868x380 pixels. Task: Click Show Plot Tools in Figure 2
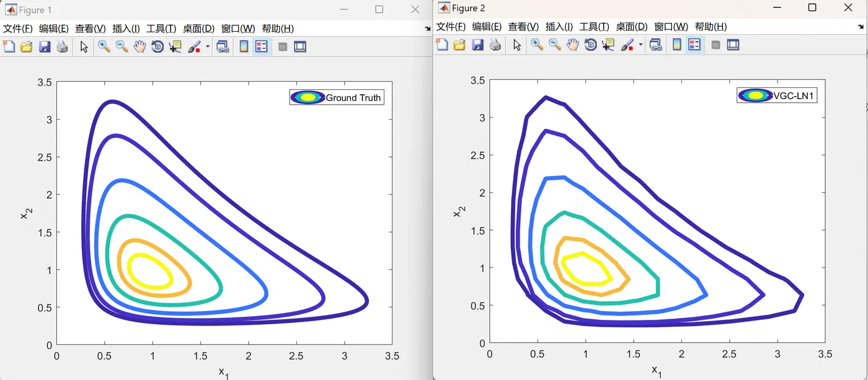[733, 45]
